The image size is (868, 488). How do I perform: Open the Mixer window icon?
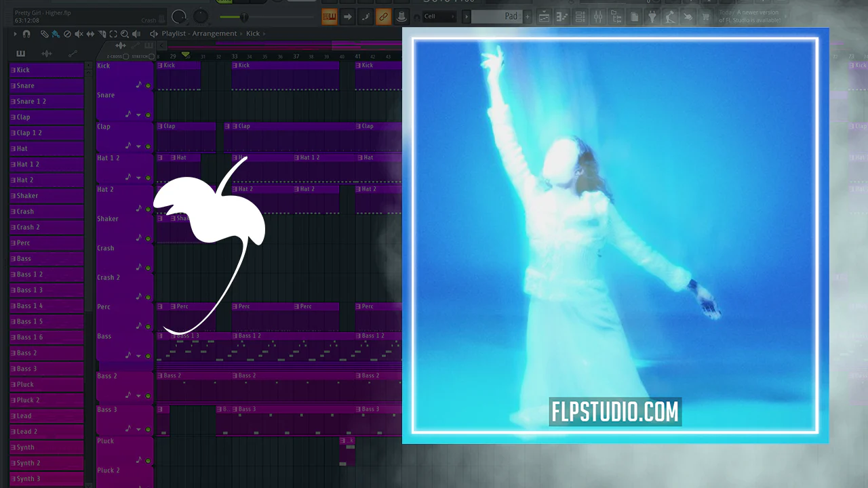pos(598,16)
